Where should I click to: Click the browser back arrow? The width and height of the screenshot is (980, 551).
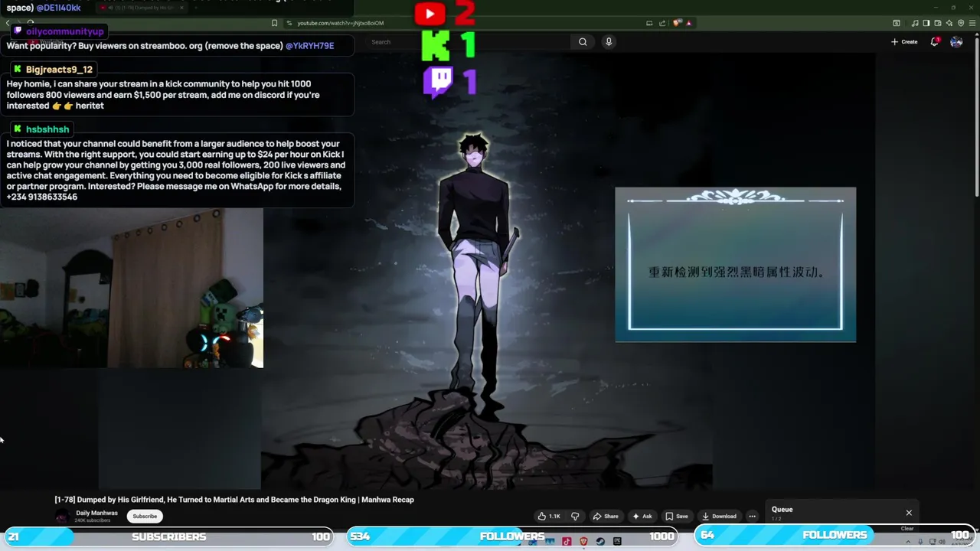(x=8, y=23)
